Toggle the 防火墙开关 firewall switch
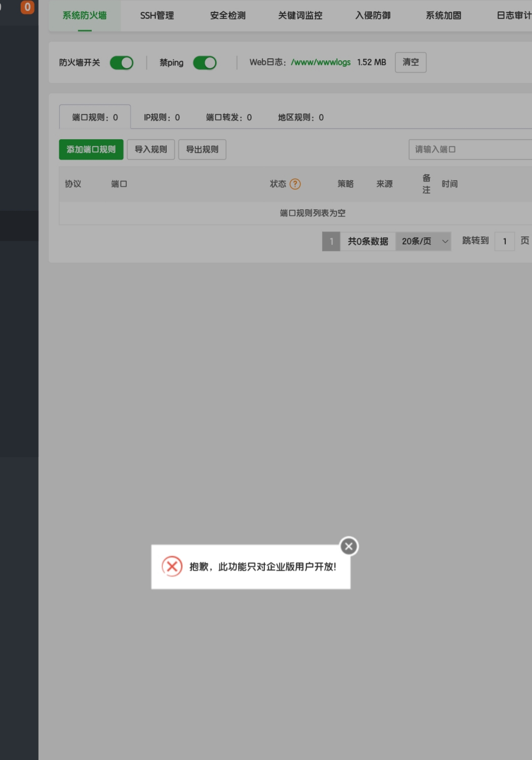Screen dimensions: 532x760 point(121,63)
